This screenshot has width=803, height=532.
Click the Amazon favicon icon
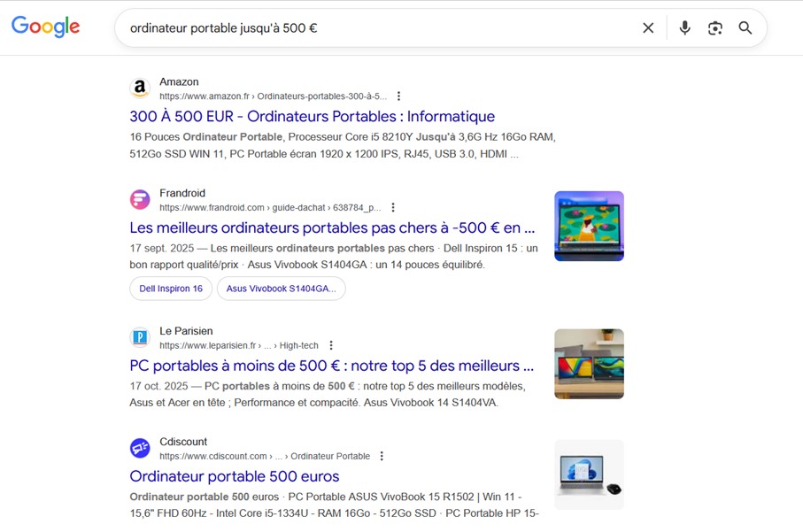pyautogui.click(x=140, y=89)
